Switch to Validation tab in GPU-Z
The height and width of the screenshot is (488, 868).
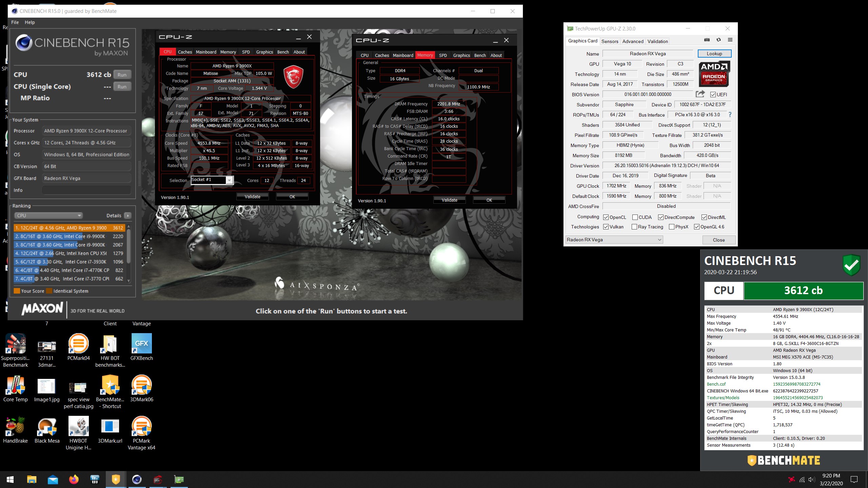pos(657,41)
